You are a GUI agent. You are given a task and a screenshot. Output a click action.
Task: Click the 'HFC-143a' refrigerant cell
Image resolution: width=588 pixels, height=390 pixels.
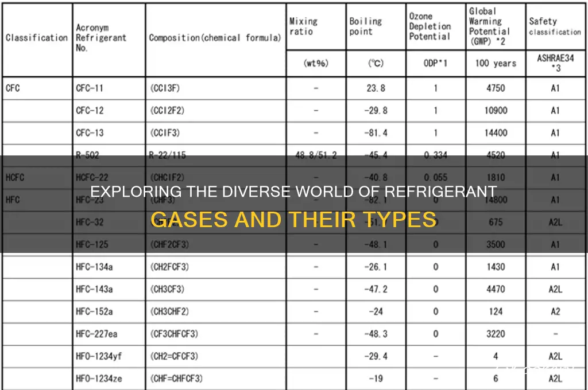94,289
